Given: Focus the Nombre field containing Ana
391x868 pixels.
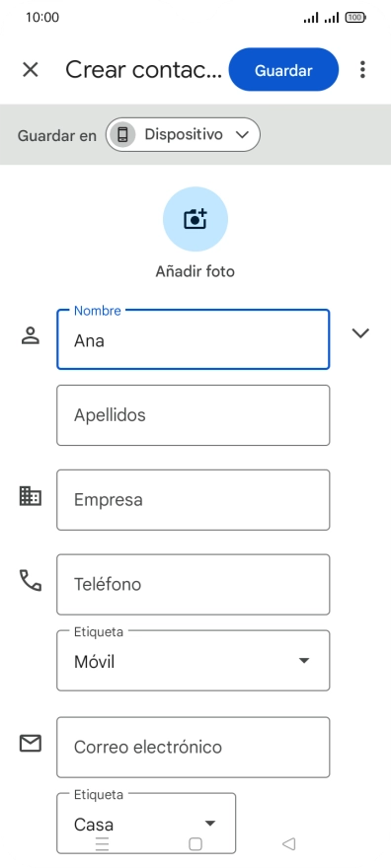Looking at the screenshot, I should coord(194,339).
